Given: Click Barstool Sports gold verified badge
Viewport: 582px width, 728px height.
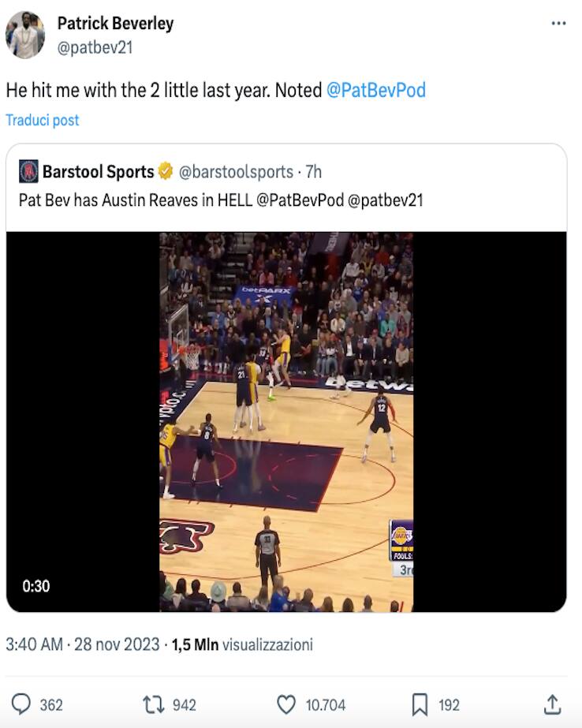Looking at the screenshot, I should click(166, 171).
